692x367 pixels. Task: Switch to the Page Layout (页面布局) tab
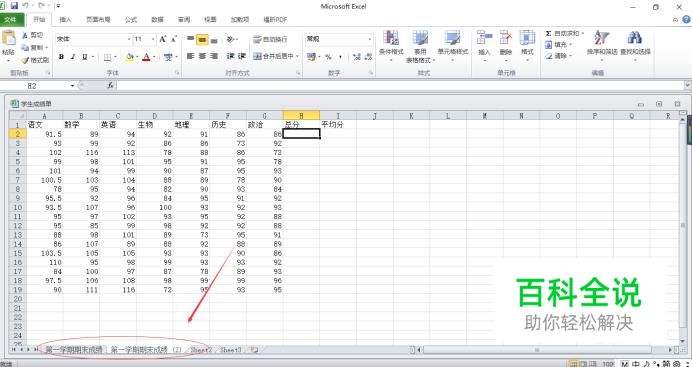[x=98, y=20]
